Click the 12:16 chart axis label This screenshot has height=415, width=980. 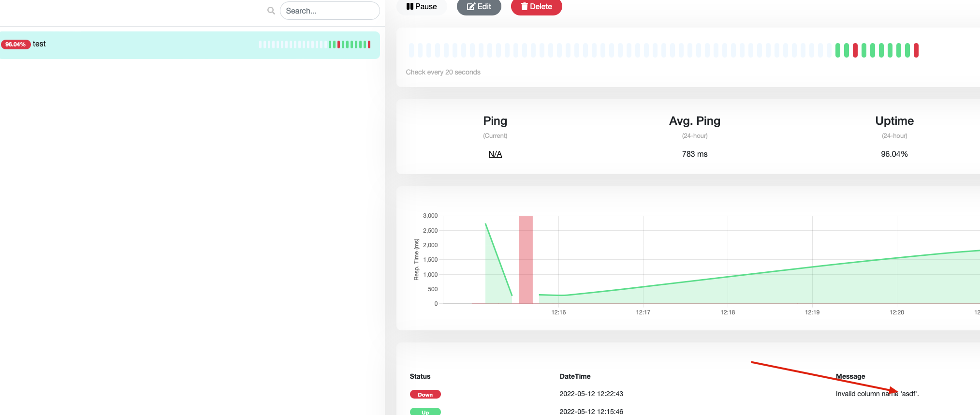point(558,312)
